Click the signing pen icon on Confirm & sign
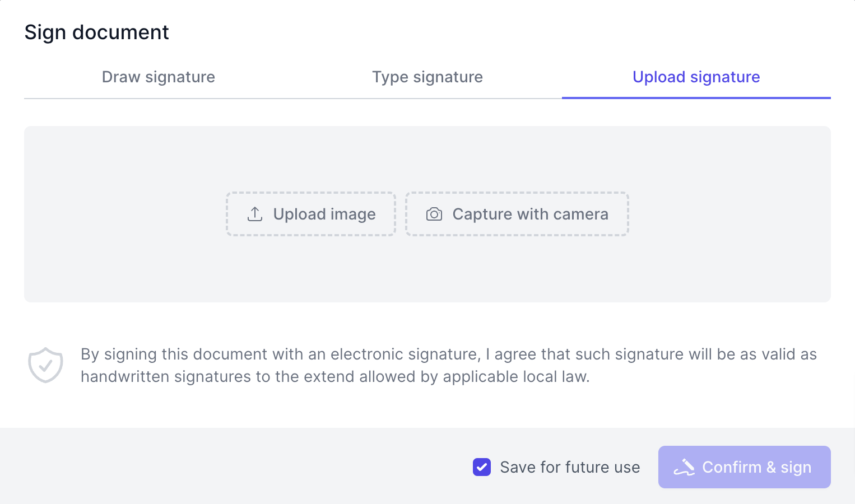Image resolution: width=855 pixels, height=504 pixels. (684, 467)
